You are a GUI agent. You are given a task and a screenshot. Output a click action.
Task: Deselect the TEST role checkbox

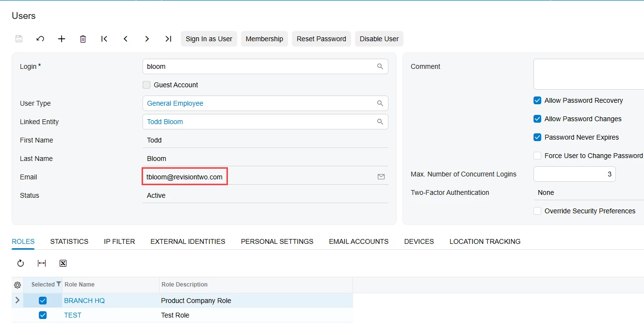coord(43,315)
